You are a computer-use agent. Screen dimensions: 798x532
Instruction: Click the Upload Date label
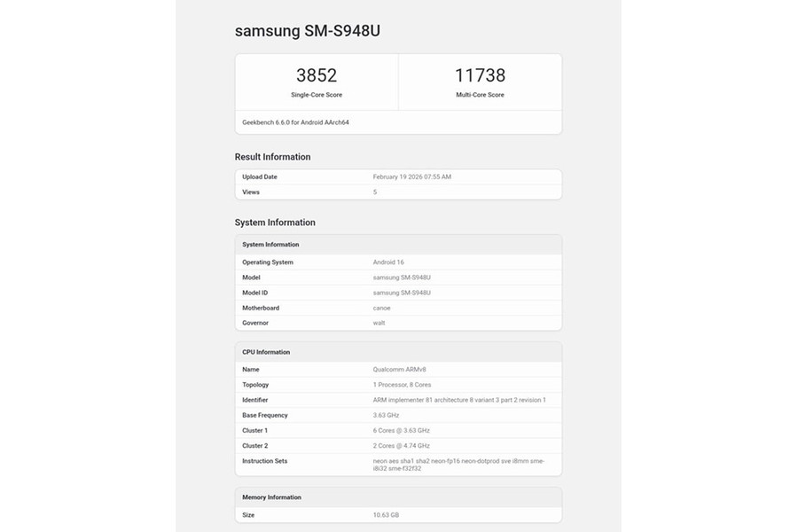260,176
